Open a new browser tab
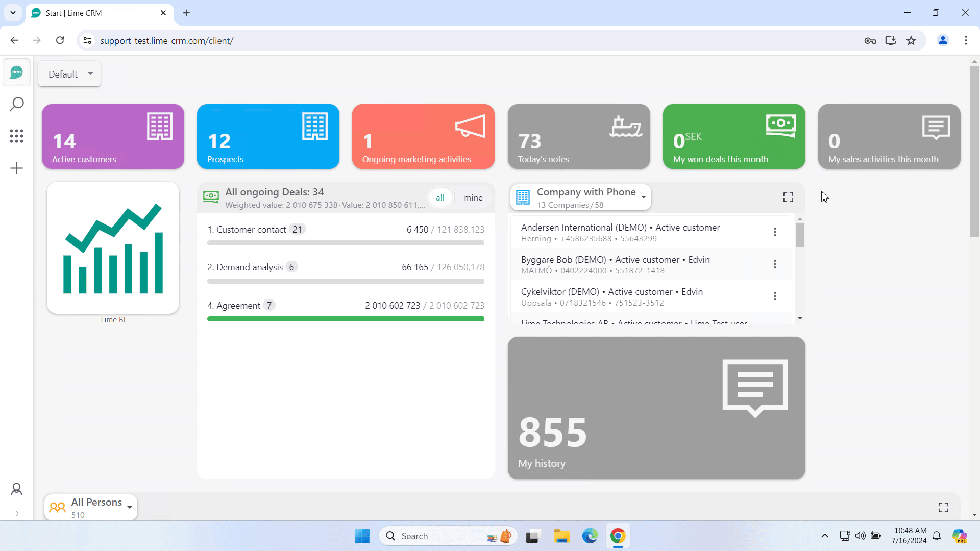Viewport: 980px width, 551px height. click(x=187, y=13)
